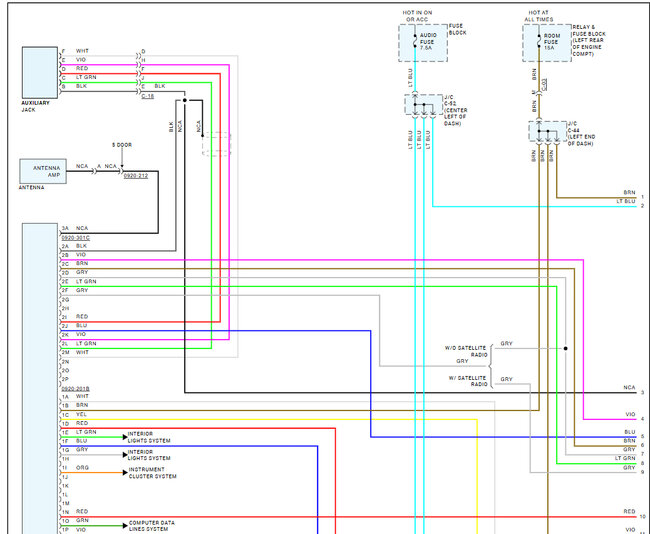This screenshot has width=650, height=534.
Task: Select the Antenna Amp component box
Action: (47, 170)
